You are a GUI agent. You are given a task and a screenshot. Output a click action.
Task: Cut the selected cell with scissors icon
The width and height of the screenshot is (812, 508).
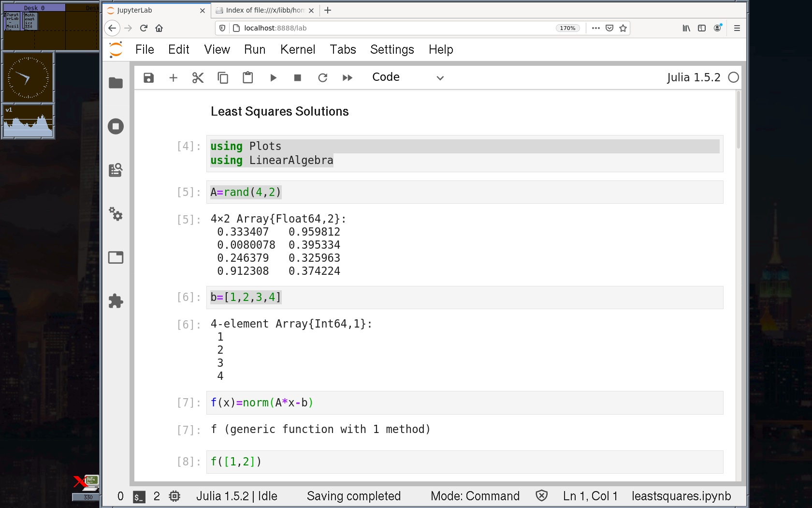(x=198, y=78)
